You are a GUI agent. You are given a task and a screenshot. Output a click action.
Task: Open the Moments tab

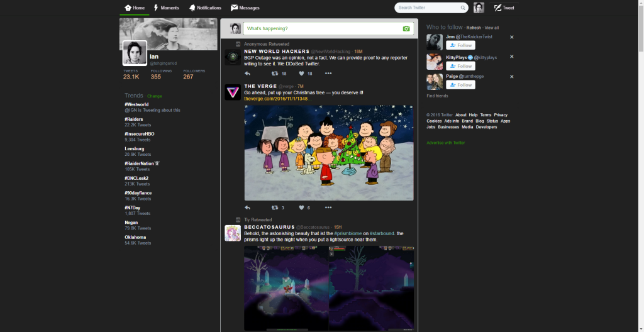pos(166,8)
